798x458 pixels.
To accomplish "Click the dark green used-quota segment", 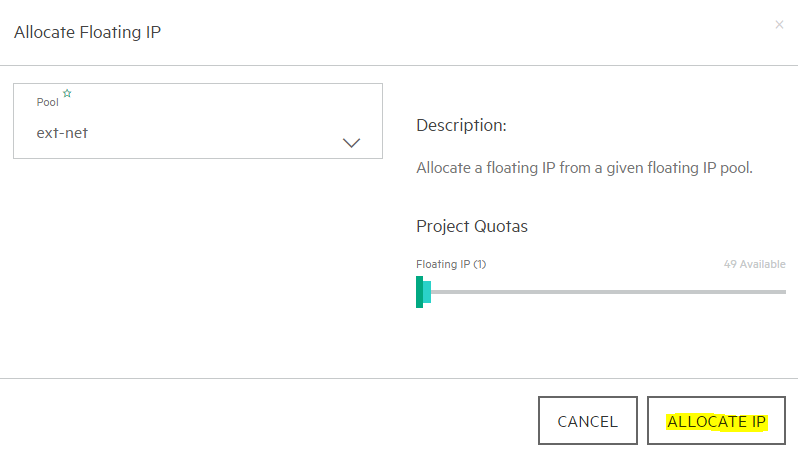I will 419,292.
